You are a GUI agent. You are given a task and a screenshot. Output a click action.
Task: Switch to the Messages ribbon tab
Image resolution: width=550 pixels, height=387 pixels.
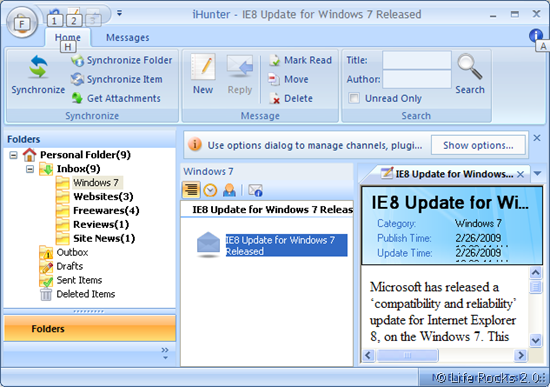pos(128,38)
